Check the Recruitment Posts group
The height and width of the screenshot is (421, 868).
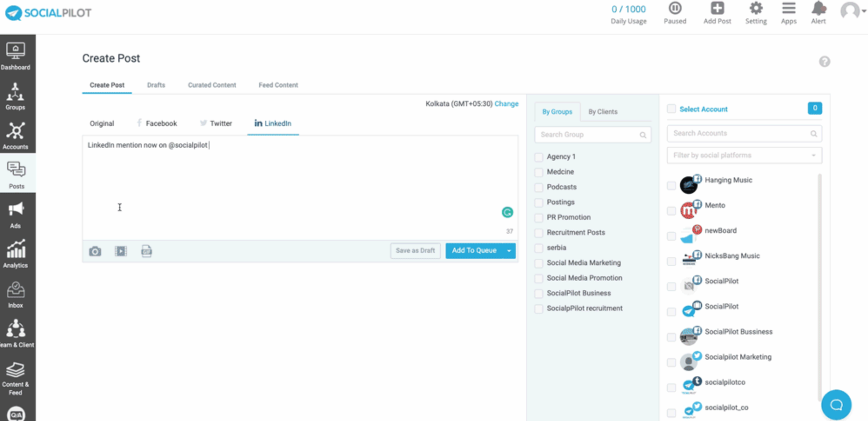pos(539,233)
